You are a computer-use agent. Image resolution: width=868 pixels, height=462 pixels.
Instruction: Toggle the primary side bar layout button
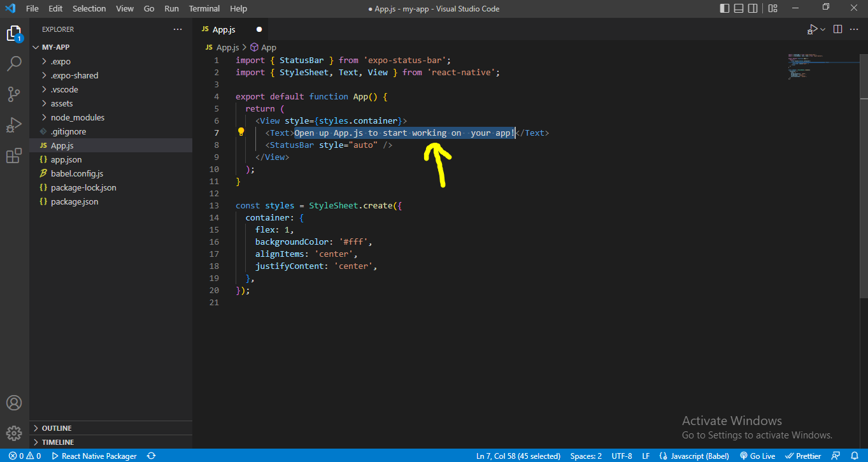coord(725,8)
